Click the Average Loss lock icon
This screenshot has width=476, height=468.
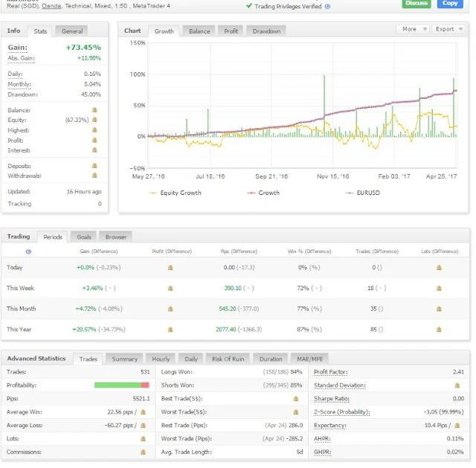point(144,426)
